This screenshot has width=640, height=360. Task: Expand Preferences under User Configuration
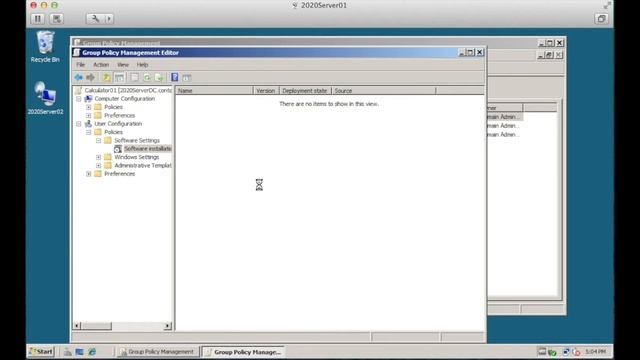pos(89,174)
